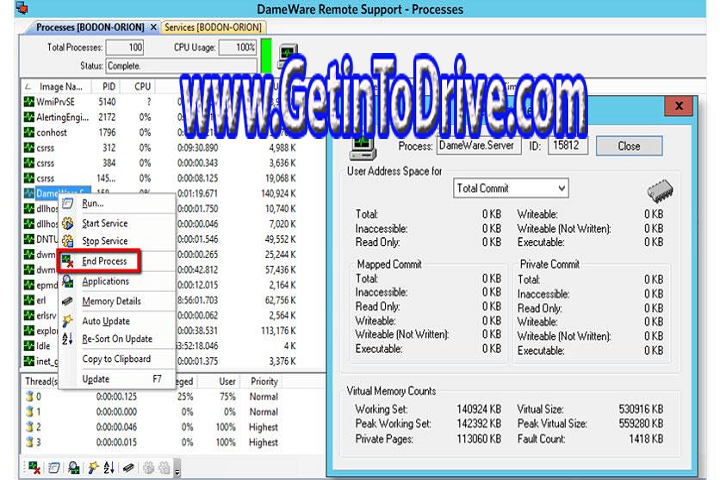Click the DameWare app icon in the title bar

pyautogui.click(x=22, y=8)
